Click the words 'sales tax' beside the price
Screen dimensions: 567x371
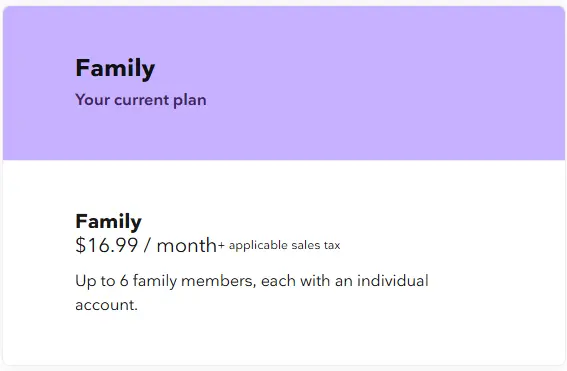tap(316, 246)
